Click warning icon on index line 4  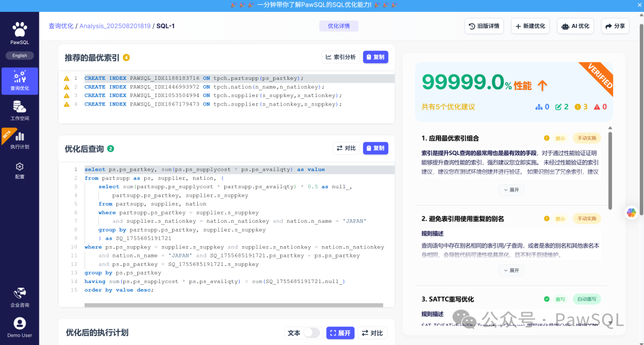(x=67, y=104)
